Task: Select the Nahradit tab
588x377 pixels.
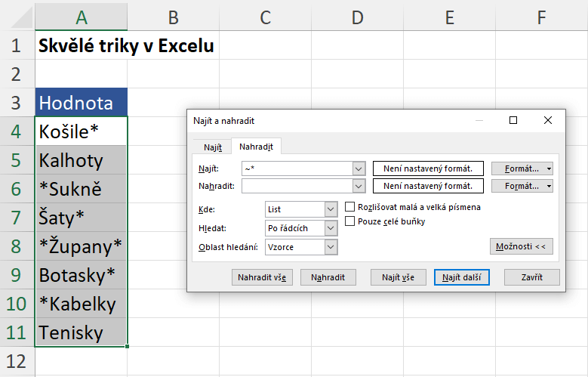Action: [256, 147]
